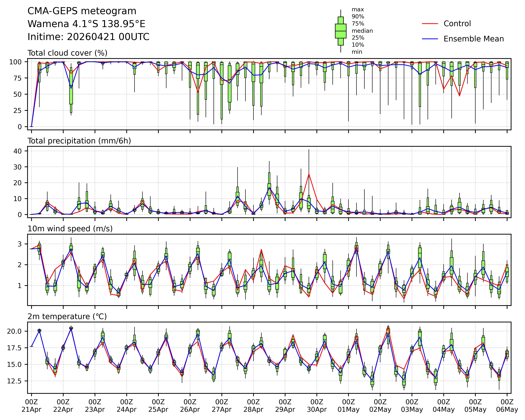Click the red Control legend line

pyautogui.click(x=430, y=24)
